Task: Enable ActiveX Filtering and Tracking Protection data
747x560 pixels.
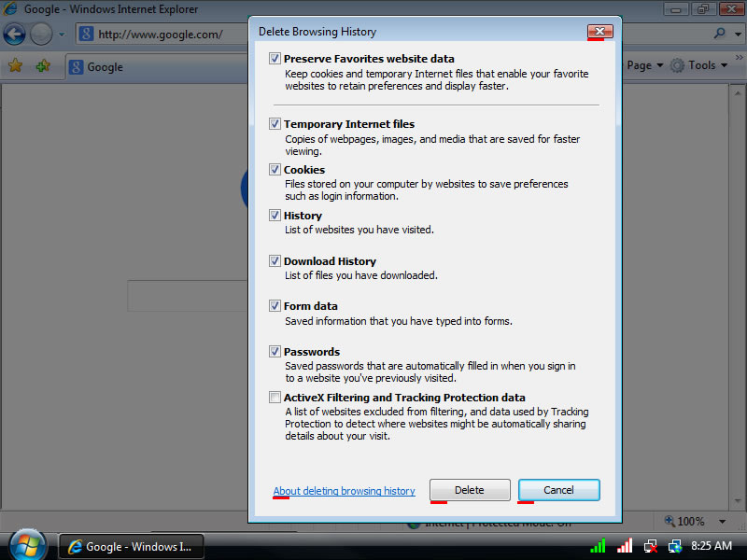Action: (x=275, y=397)
